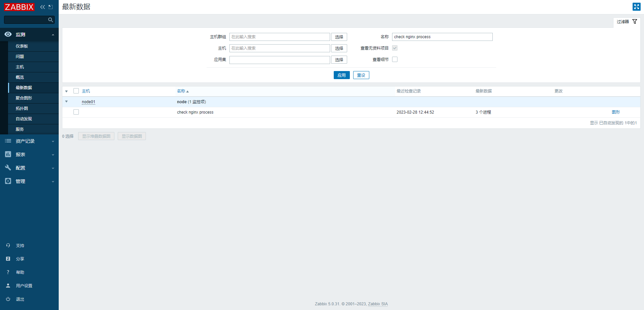Open the 支持 support headset icon
Image resolution: width=644 pixels, height=310 pixels.
8,245
